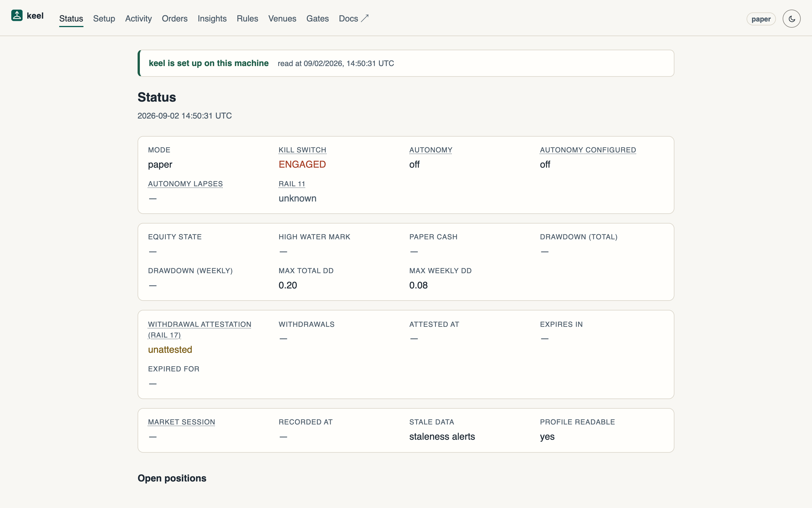The image size is (812, 508).
Task: Toggle dark mode with the moon icon
Action: tap(791, 19)
